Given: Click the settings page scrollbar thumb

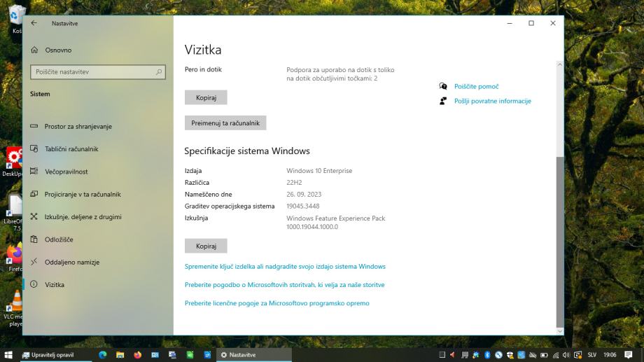Looking at the screenshot, I should 560,242.
